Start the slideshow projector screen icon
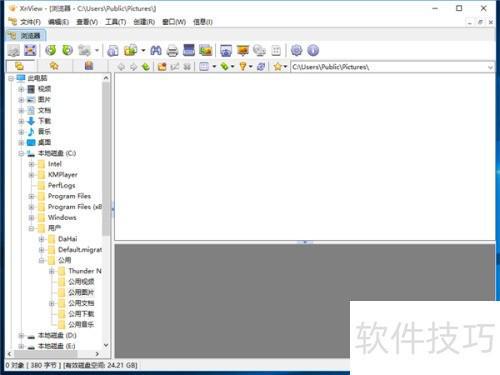 (243, 51)
